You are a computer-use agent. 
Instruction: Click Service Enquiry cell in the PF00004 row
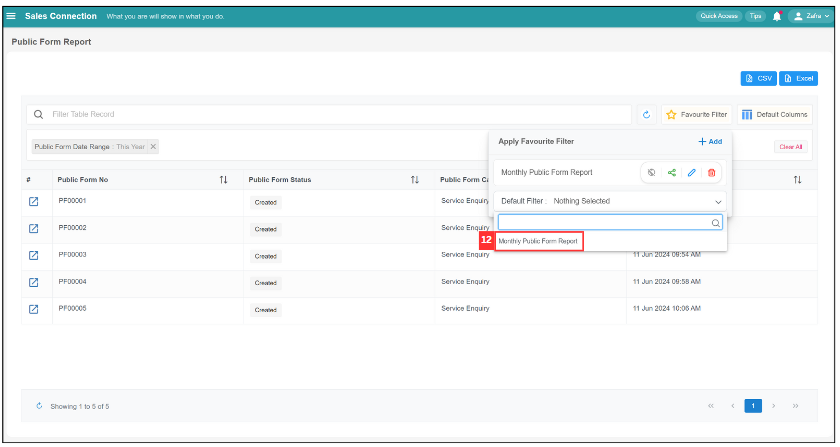pos(465,281)
